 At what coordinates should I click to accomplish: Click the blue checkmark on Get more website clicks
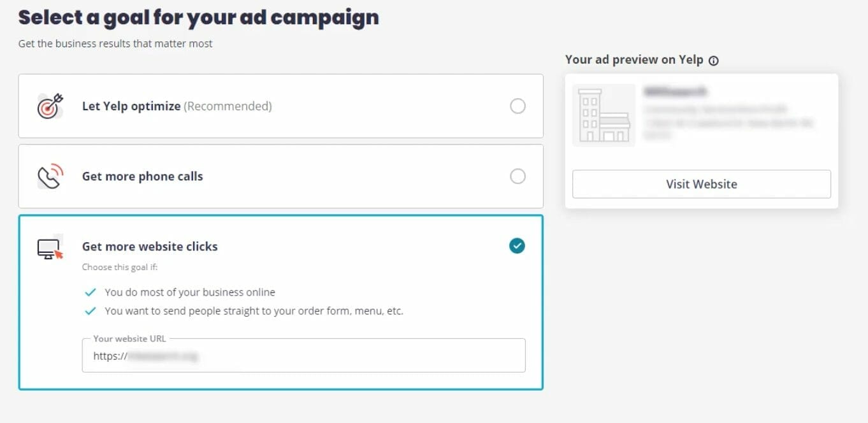pos(517,246)
